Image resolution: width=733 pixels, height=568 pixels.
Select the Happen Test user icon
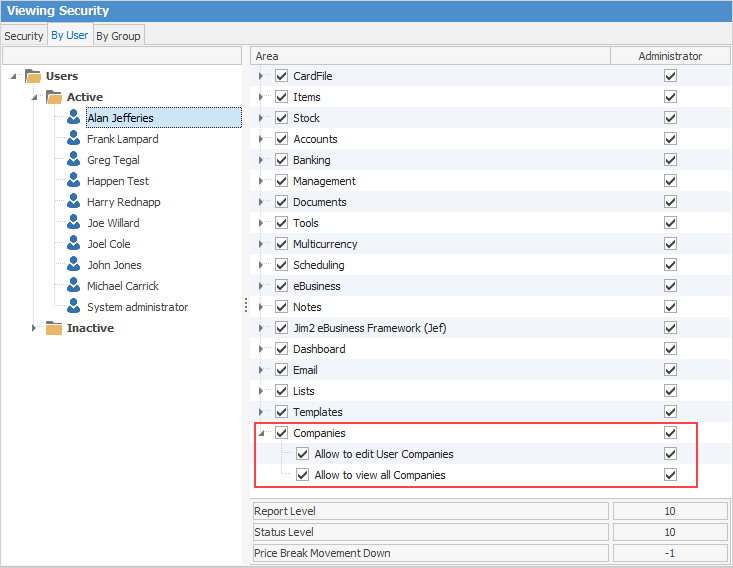tap(73, 181)
